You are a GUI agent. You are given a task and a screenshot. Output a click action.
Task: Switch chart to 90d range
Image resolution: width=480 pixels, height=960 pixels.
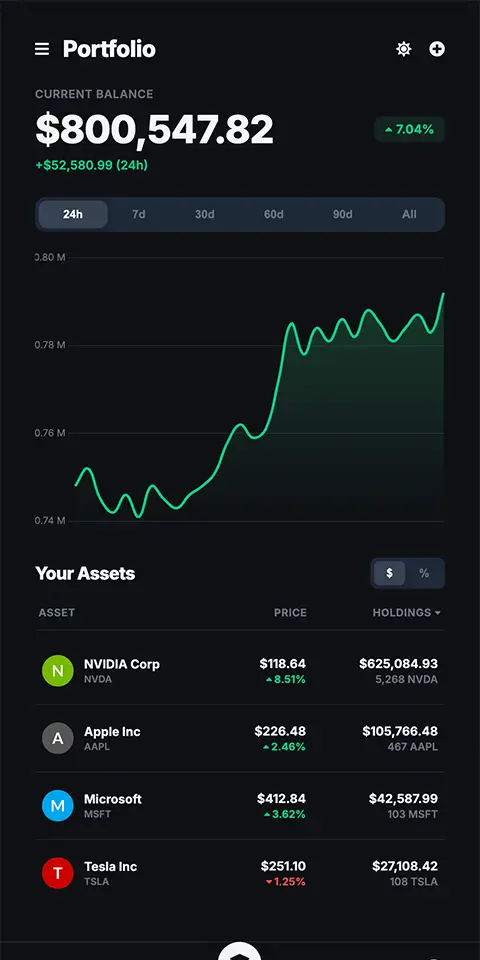click(343, 214)
